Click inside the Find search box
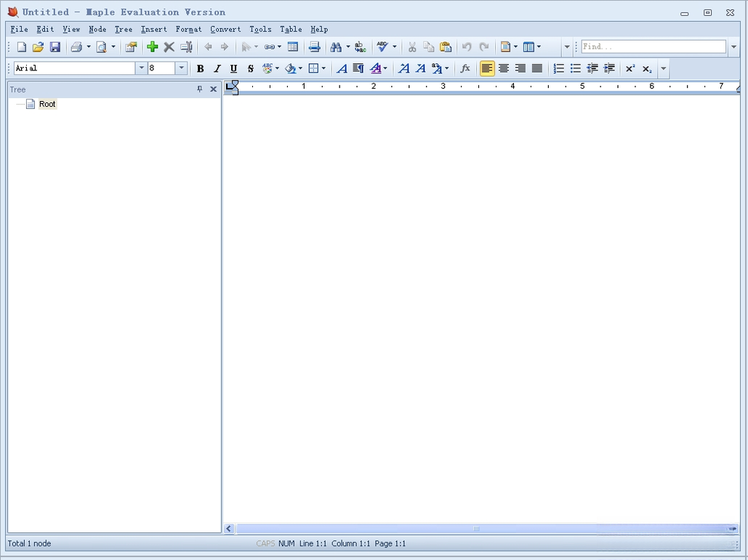 click(654, 46)
